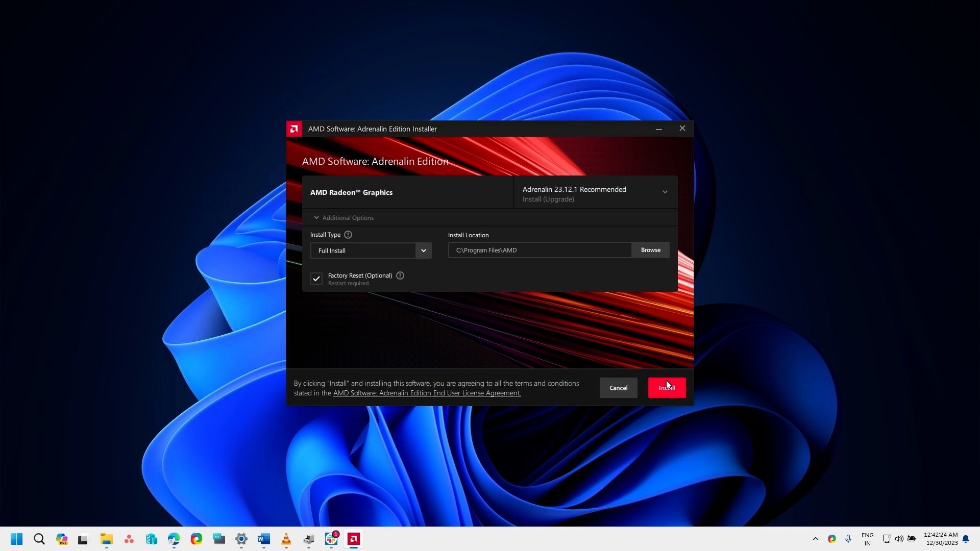980x551 pixels.
Task: Click the Cancel button
Action: [x=618, y=388]
